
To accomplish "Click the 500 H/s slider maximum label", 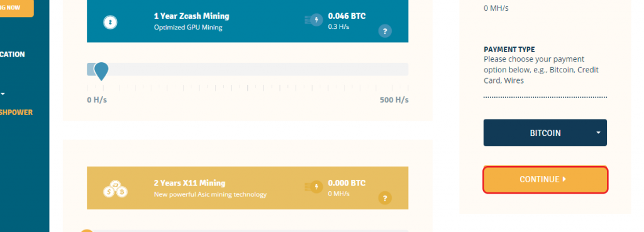I will (394, 100).
